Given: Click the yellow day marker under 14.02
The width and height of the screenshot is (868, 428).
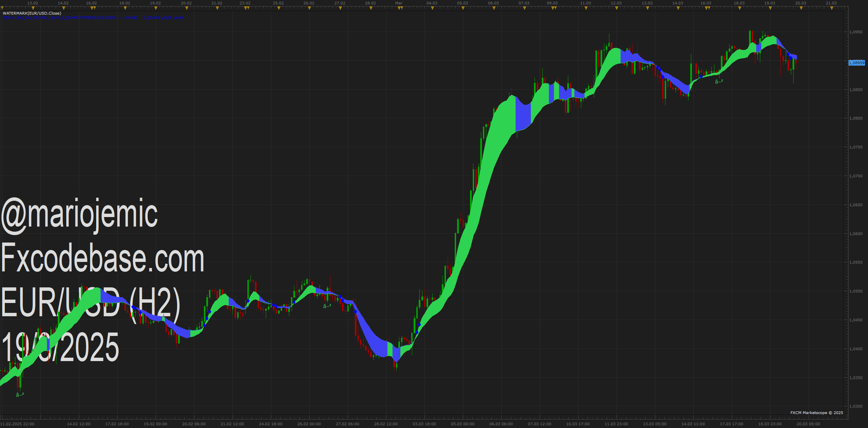Looking at the screenshot, I should 64,8.
